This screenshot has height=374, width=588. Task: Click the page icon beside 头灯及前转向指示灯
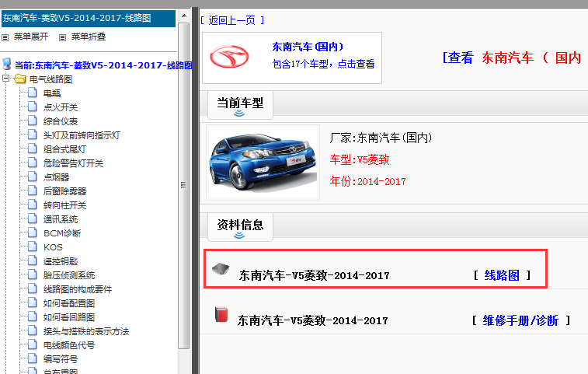click(33, 135)
